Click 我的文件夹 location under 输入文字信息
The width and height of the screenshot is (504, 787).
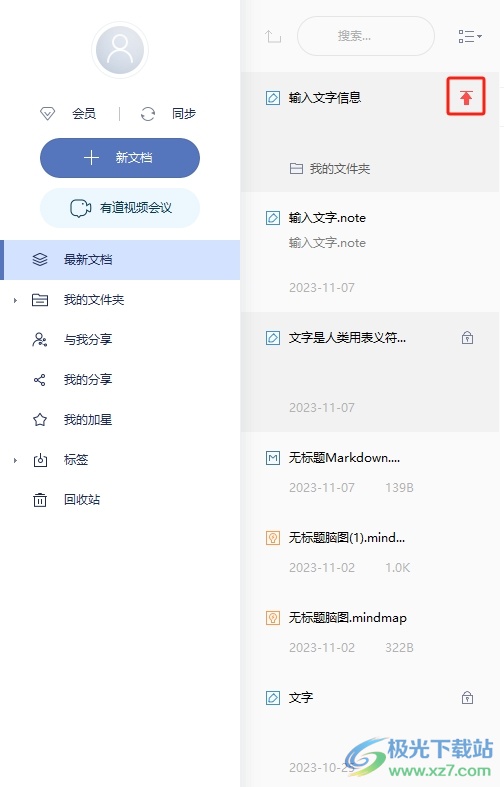(x=330, y=169)
